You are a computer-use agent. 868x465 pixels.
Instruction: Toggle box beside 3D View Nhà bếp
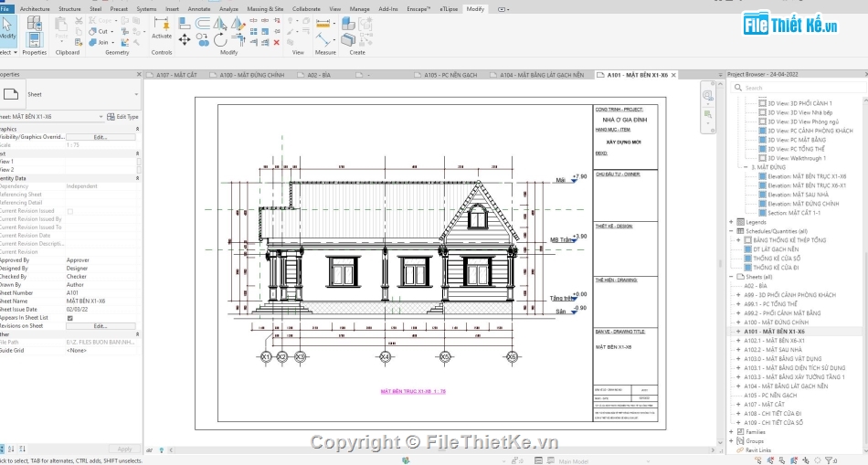(762, 112)
